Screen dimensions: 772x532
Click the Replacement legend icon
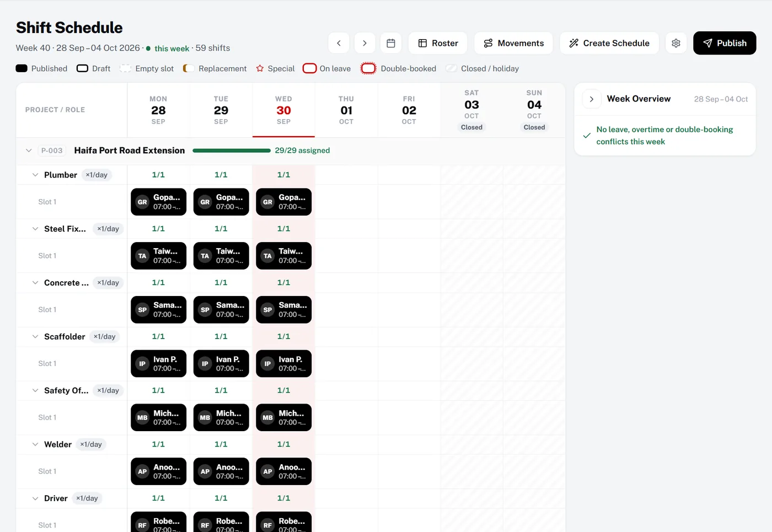tap(189, 68)
